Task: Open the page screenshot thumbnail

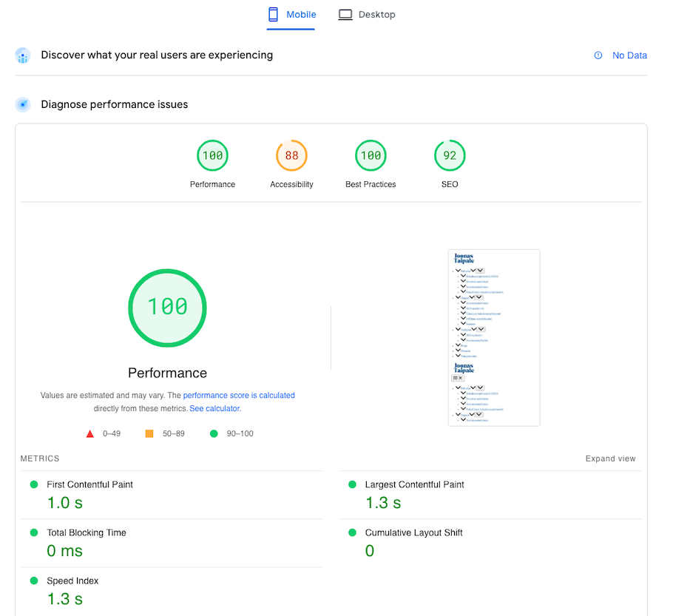Action: (494, 337)
